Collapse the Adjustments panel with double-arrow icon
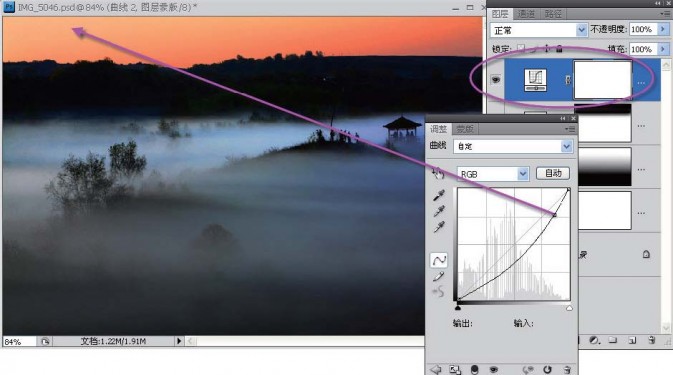This screenshot has width=673, height=375. click(563, 118)
